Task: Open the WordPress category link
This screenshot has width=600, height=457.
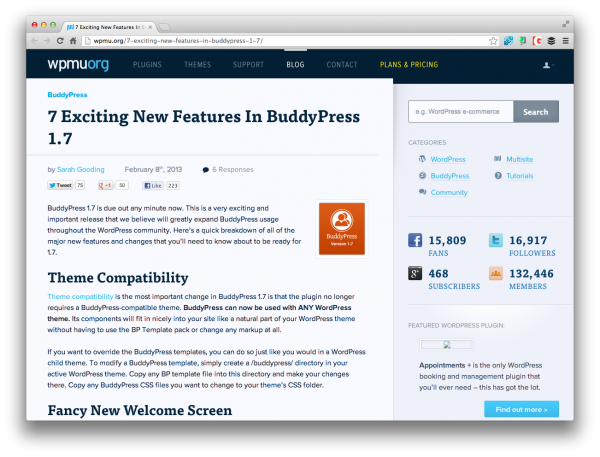Action: coord(448,159)
